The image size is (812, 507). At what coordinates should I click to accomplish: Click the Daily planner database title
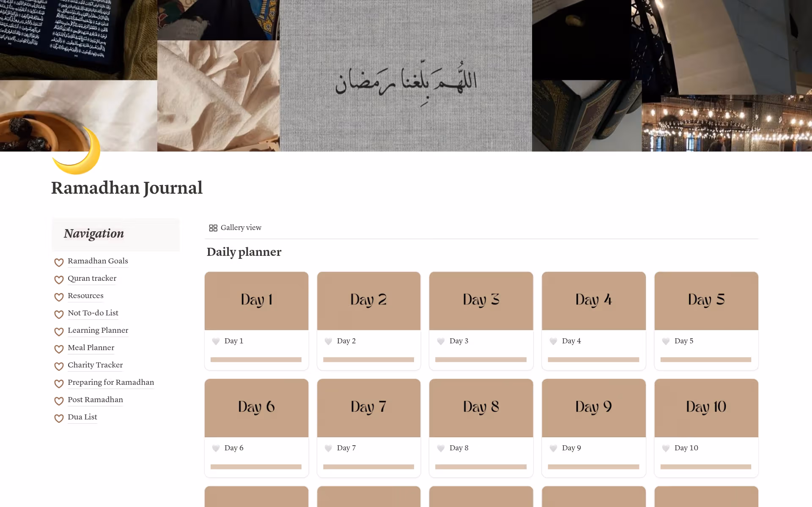click(x=244, y=252)
